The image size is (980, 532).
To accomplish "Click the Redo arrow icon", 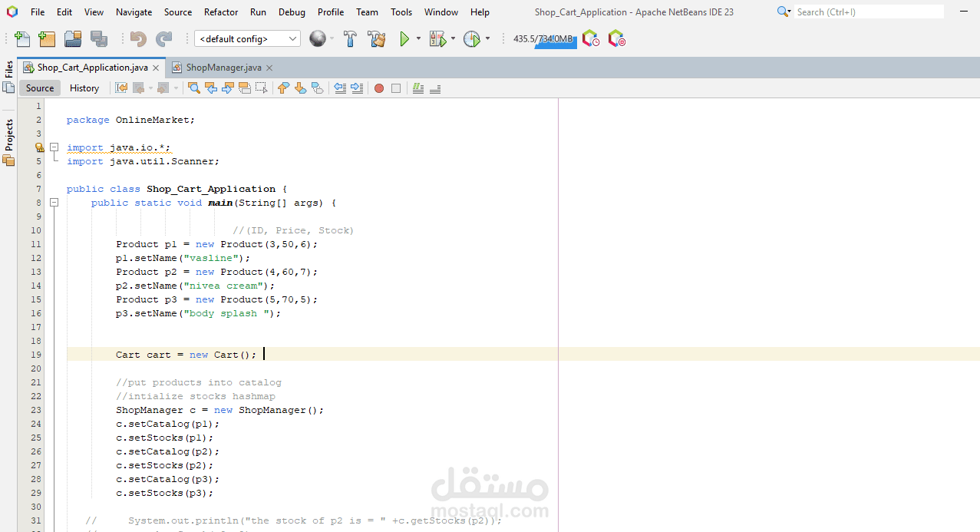I will [x=164, y=39].
